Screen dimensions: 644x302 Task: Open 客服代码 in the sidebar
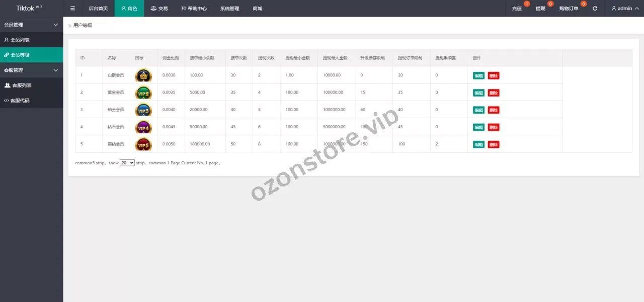(x=20, y=100)
